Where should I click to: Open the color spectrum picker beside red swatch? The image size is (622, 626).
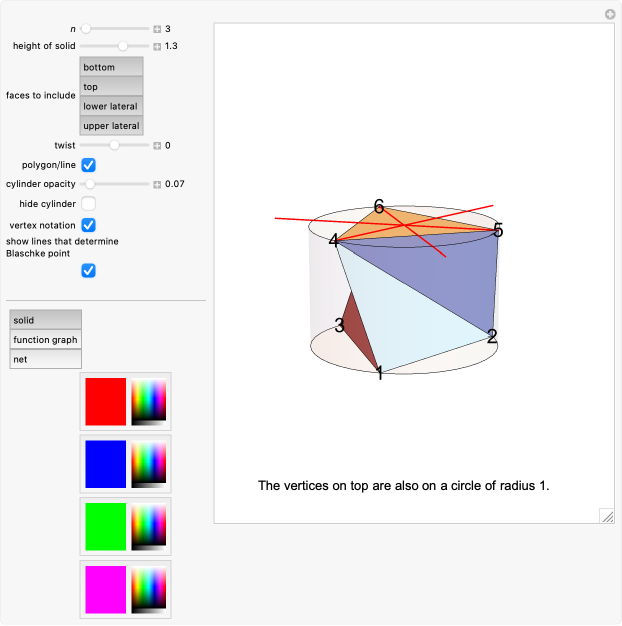click(x=149, y=401)
